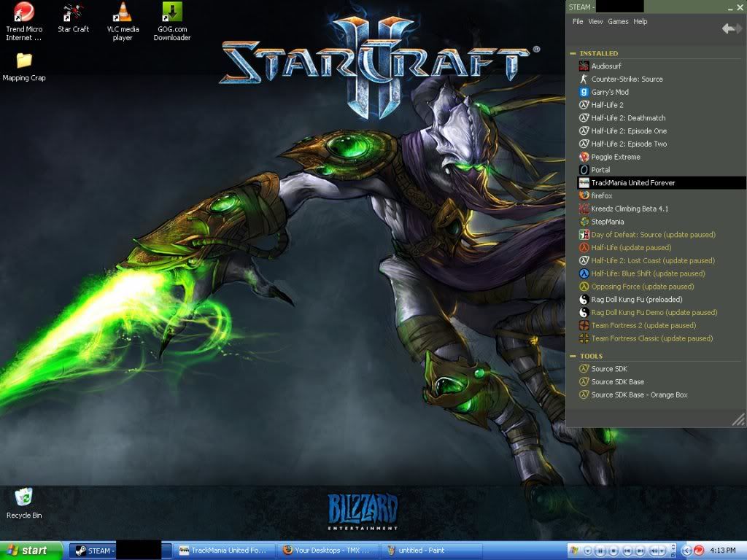Select Audiosurf in the Steam games list
This screenshot has width=747, height=560.
pos(600,66)
